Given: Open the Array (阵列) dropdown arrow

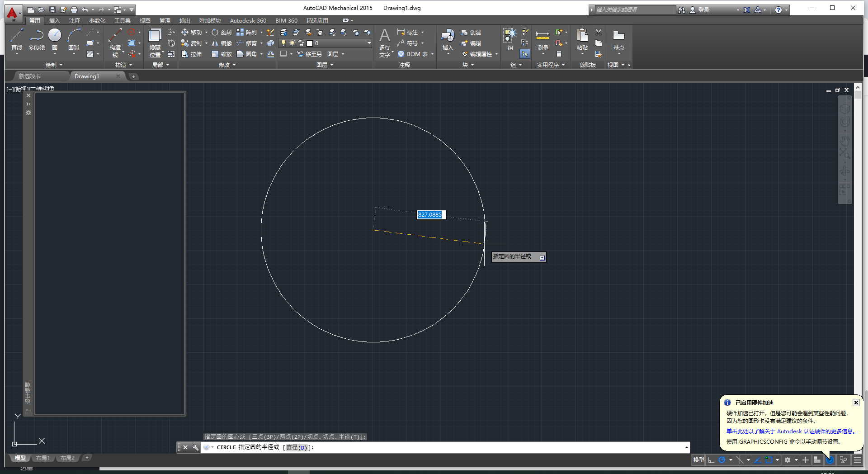Looking at the screenshot, I should [x=261, y=32].
